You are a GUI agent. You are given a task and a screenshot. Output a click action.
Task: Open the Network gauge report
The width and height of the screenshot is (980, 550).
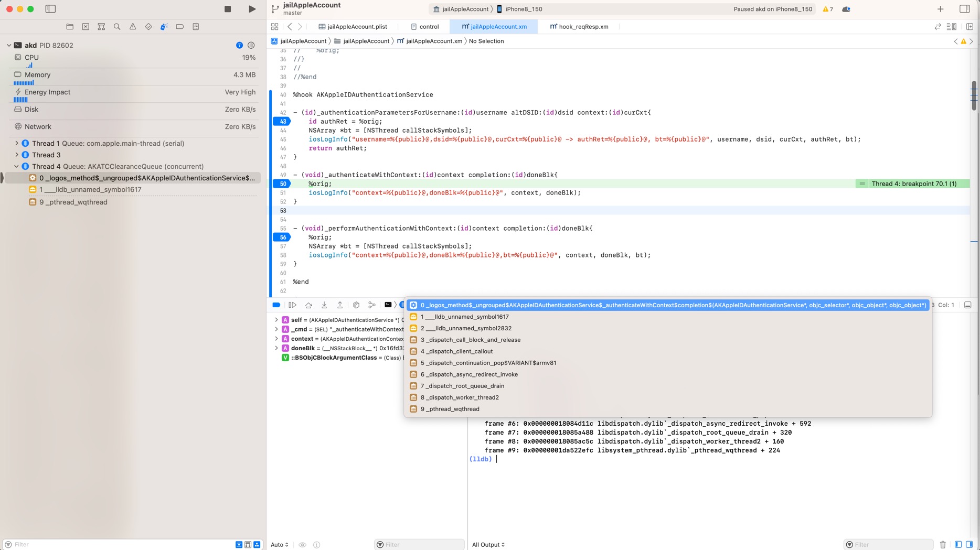pos(134,127)
